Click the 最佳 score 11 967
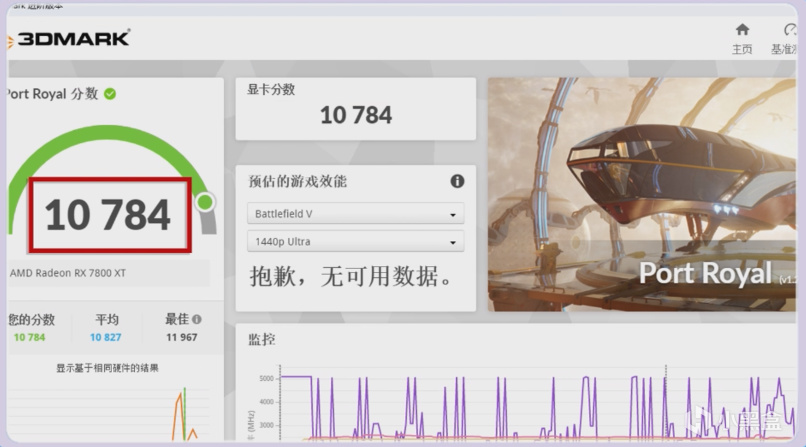The width and height of the screenshot is (806, 447). point(181,338)
